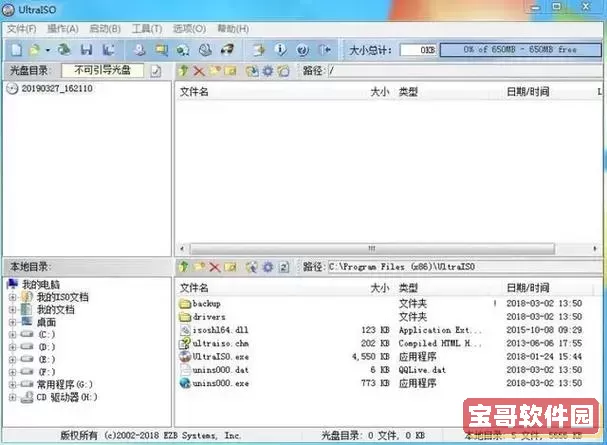The width and height of the screenshot is (607, 445).
Task: Click the Exit door-arrow icon
Action: (x=324, y=50)
